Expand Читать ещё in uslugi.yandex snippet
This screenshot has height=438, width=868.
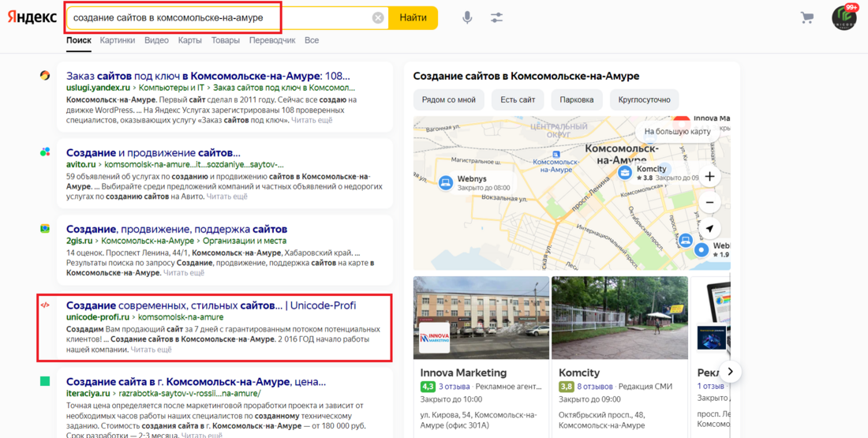tap(312, 120)
